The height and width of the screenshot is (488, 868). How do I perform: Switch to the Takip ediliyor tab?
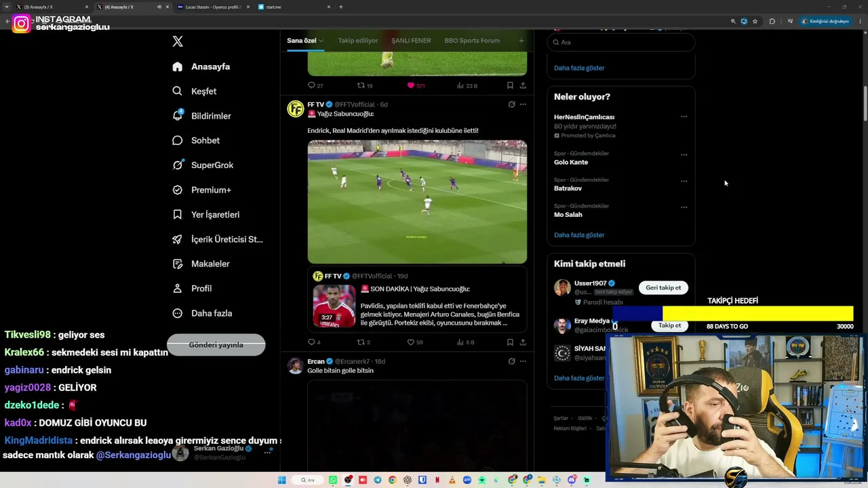pos(358,41)
